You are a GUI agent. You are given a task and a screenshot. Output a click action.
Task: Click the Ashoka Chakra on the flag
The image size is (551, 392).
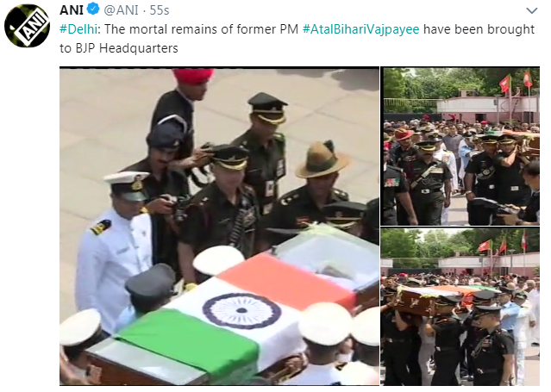(x=241, y=310)
